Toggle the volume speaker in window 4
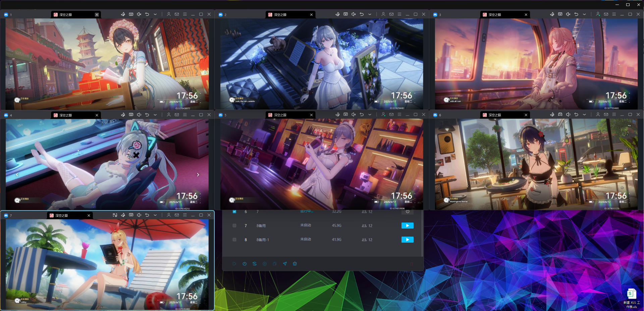This screenshot has height=311, width=644. [x=139, y=115]
